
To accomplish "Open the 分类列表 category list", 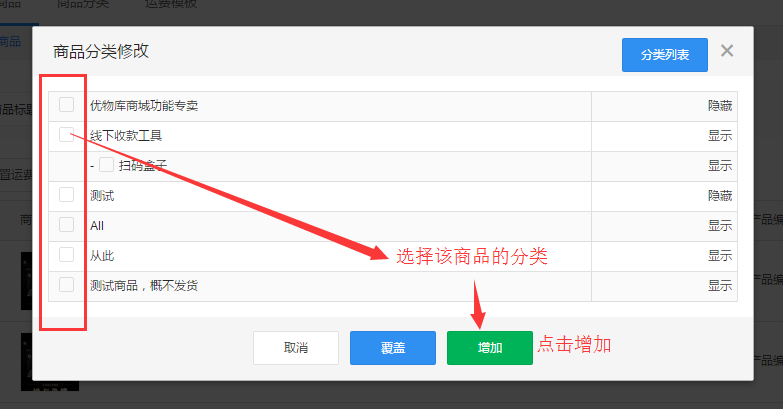I will coord(664,55).
